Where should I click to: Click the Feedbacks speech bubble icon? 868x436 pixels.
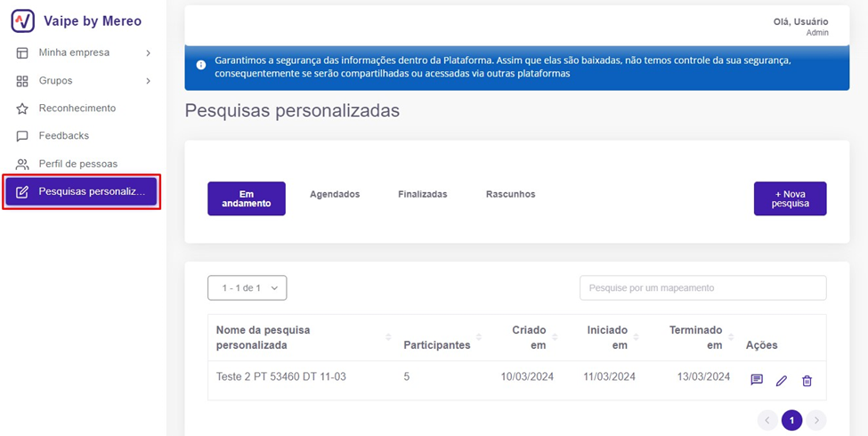(x=22, y=136)
